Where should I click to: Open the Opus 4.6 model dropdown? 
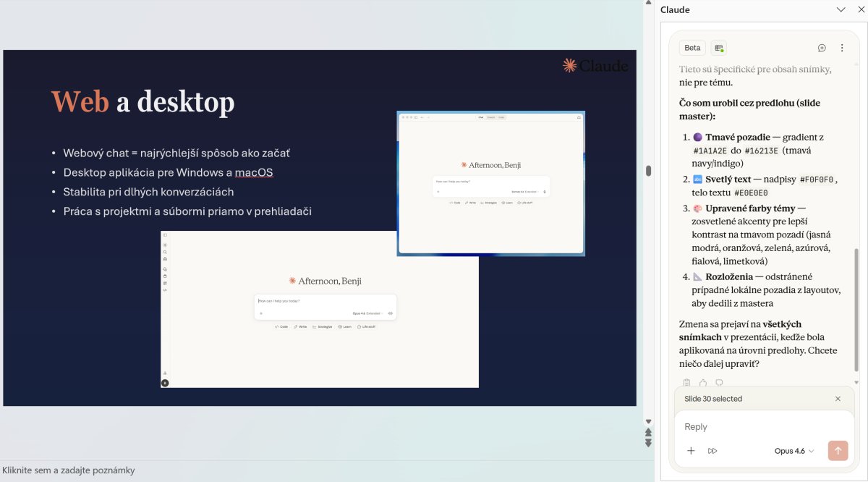(x=794, y=451)
